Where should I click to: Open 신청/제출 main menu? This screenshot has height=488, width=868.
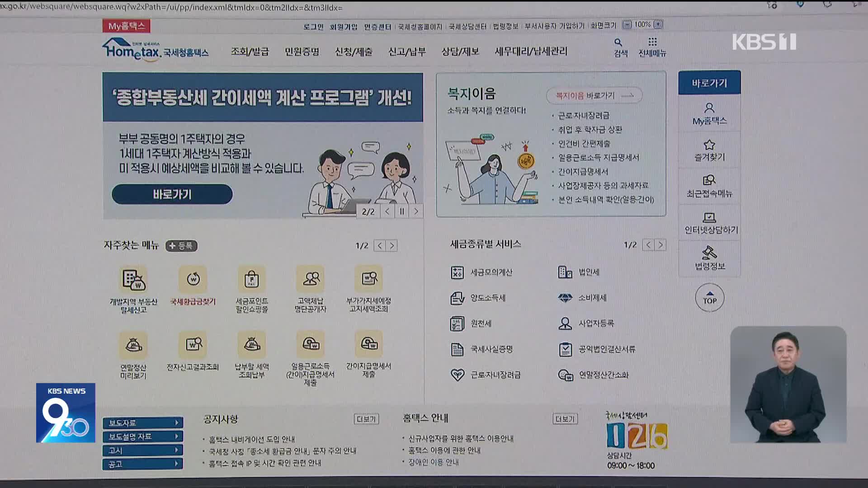(x=354, y=52)
